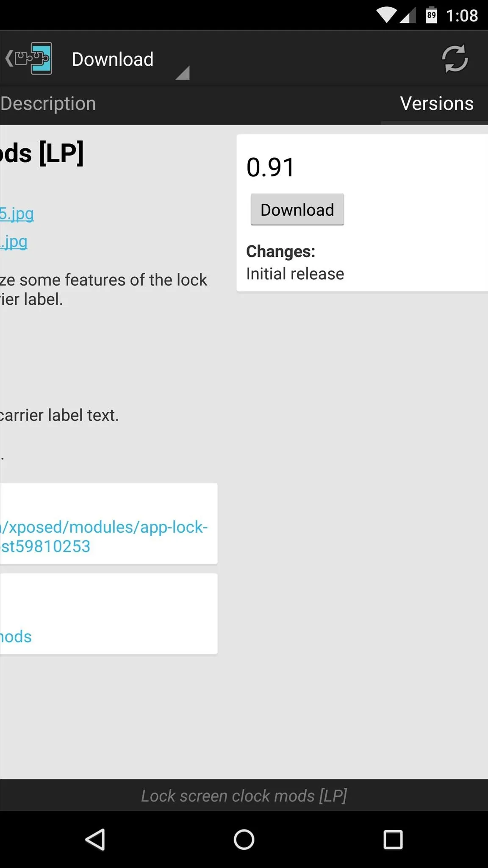
Task: Select the Download title in action bar
Action: [x=113, y=59]
